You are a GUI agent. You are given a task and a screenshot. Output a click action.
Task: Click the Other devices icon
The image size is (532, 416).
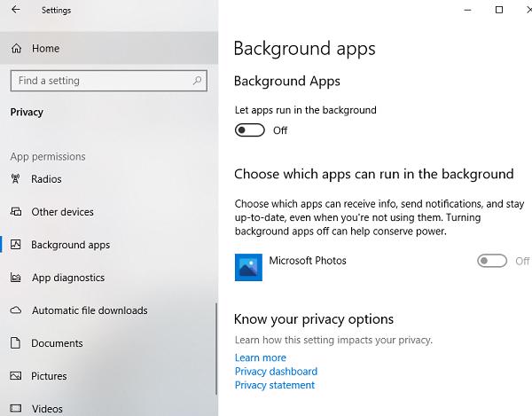[16, 212]
